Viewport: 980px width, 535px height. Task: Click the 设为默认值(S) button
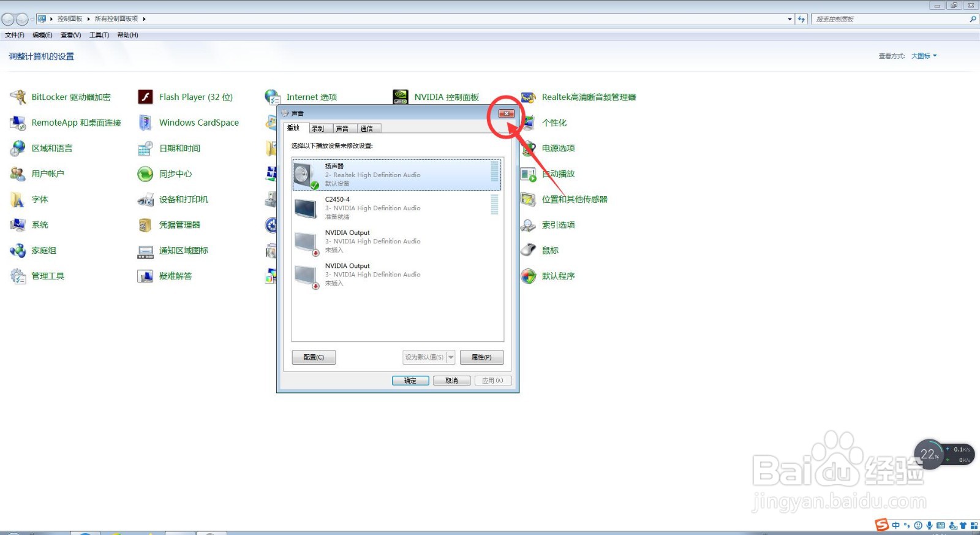(x=424, y=357)
